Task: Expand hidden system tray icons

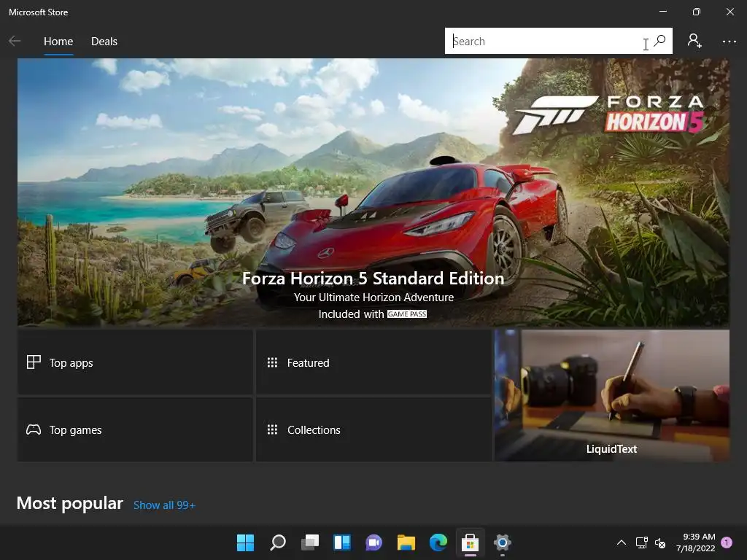Action: (622, 542)
